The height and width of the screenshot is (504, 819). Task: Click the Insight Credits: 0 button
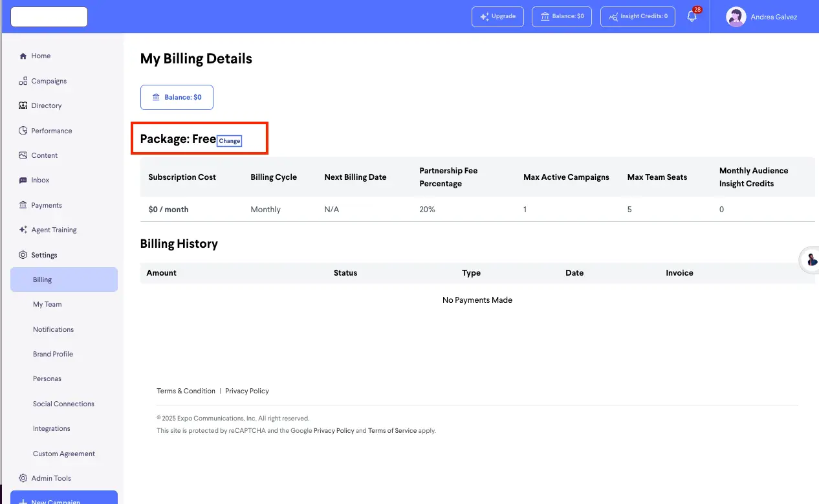[638, 17]
